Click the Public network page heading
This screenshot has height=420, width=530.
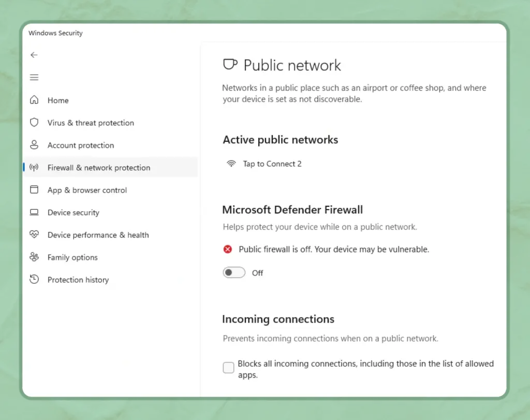tap(292, 65)
